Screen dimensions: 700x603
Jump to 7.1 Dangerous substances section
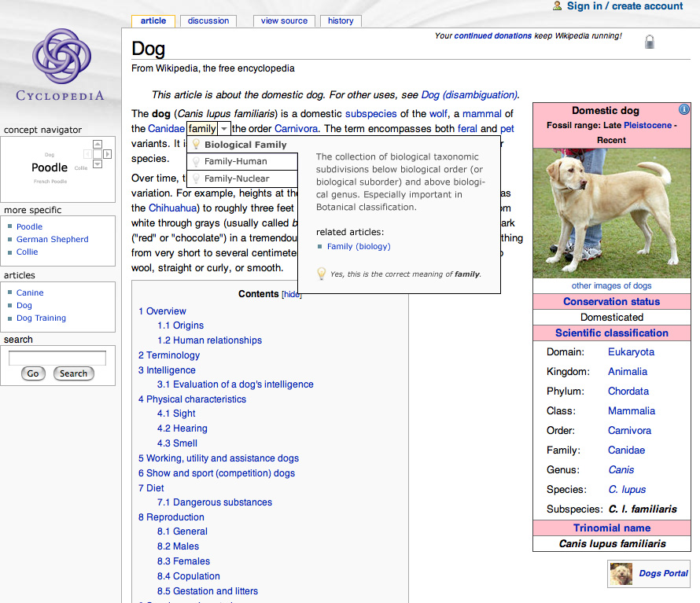click(214, 502)
